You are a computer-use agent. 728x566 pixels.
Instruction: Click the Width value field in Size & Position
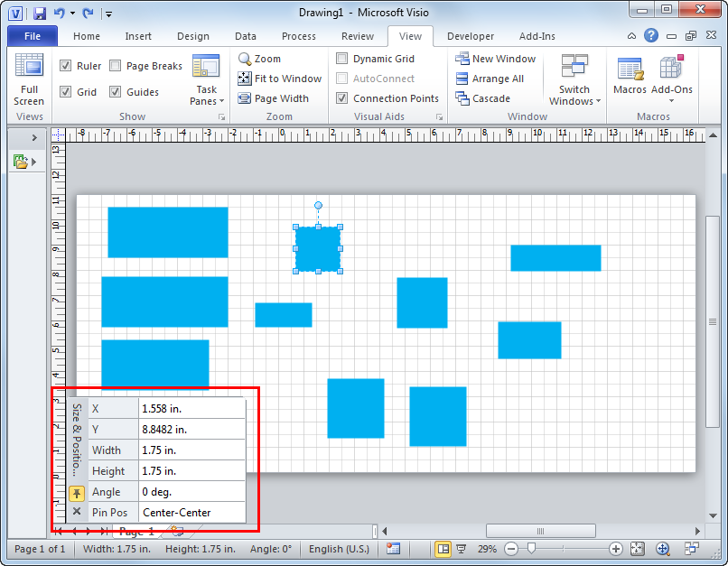click(191, 450)
